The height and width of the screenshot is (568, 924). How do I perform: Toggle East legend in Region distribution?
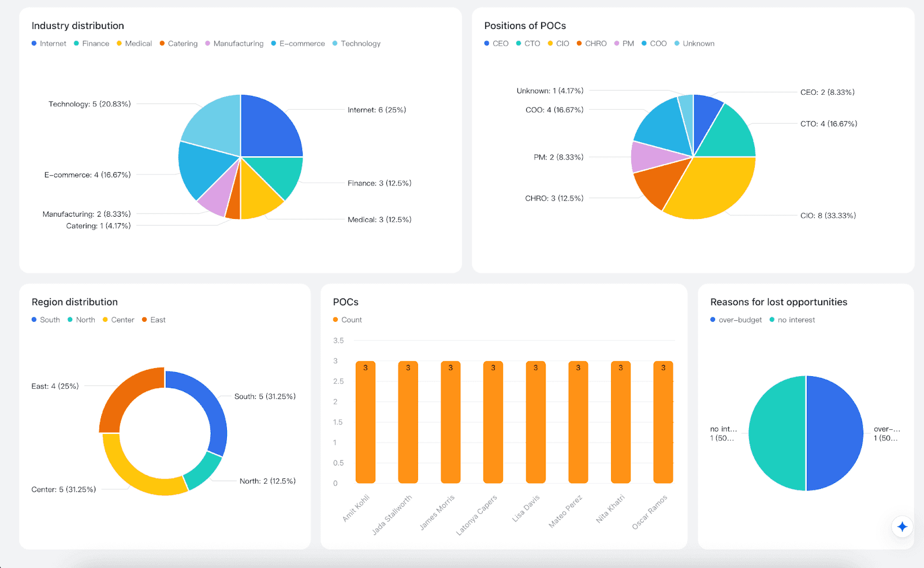pos(154,320)
